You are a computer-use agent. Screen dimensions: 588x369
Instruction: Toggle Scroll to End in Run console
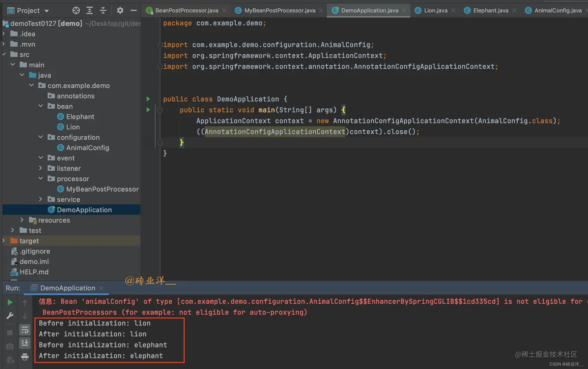click(25, 343)
